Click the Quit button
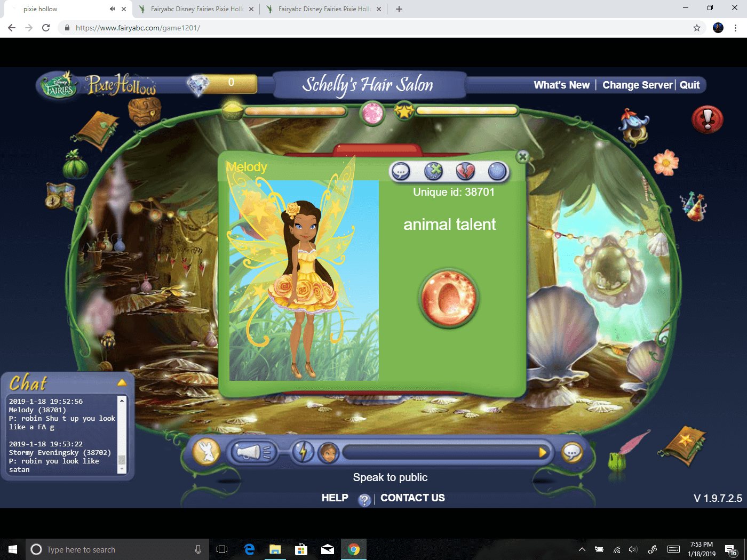The image size is (747, 560). tap(689, 85)
